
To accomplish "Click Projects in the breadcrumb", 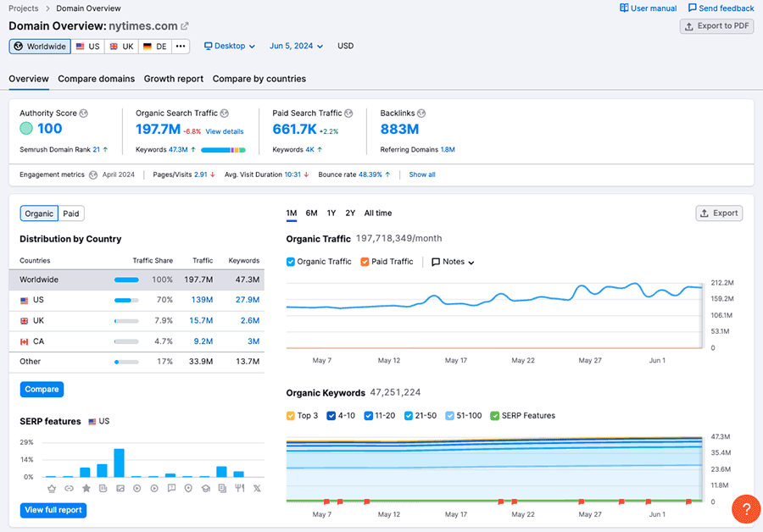I will [24, 8].
